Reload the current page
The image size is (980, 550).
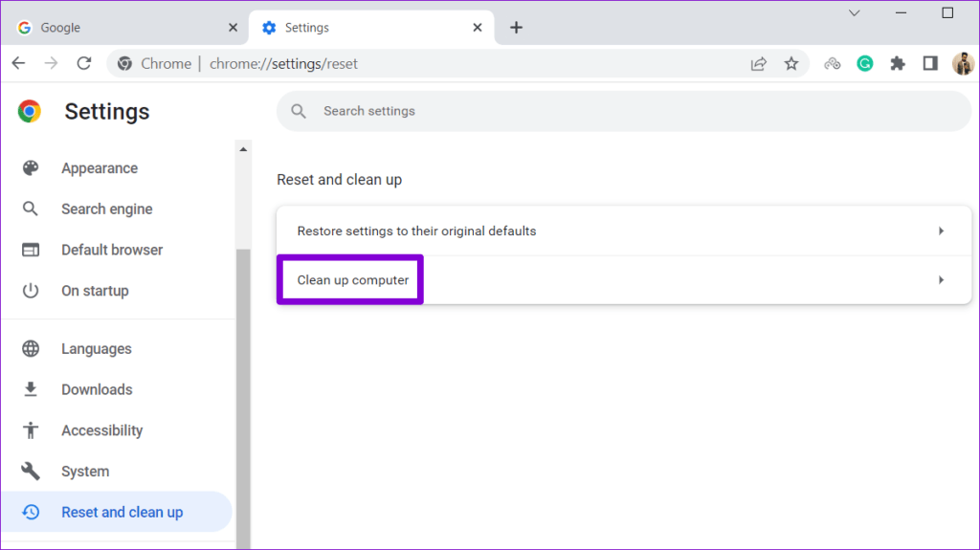tap(84, 63)
